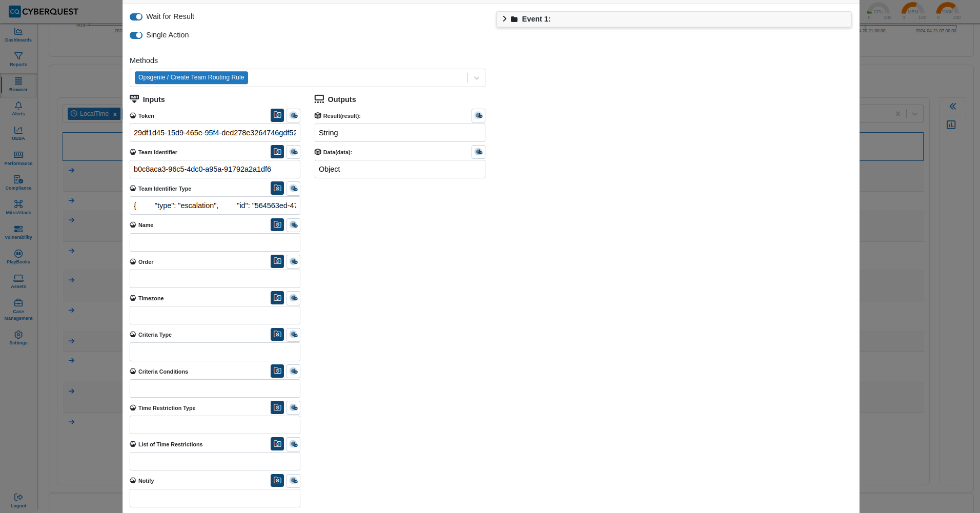The image size is (980, 513).
Task: Click the Team Identifier Type input field
Action: [x=215, y=206]
